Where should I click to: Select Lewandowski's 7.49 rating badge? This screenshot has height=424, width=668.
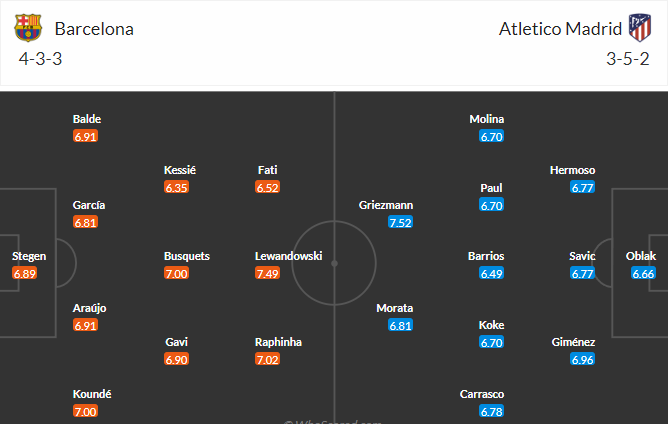[268, 273]
